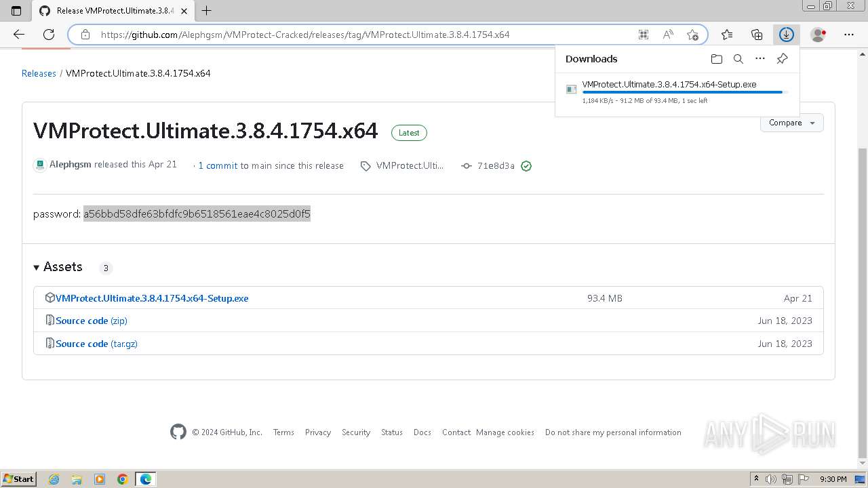Open the browser profile avatar
The width and height of the screenshot is (868, 488).
click(818, 35)
